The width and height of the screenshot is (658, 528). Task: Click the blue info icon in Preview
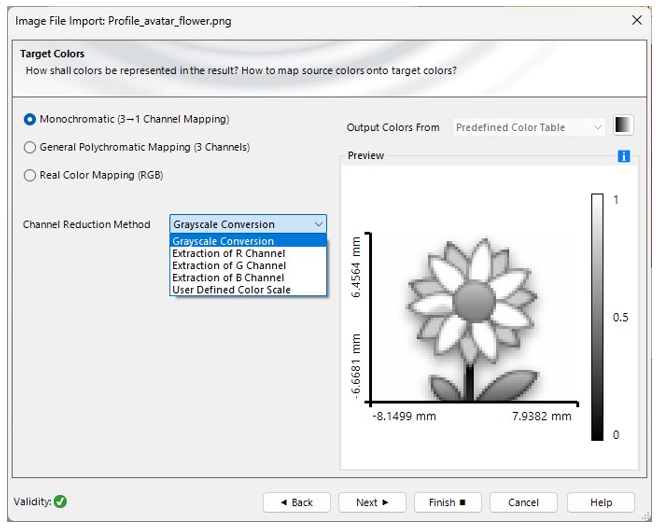624,157
